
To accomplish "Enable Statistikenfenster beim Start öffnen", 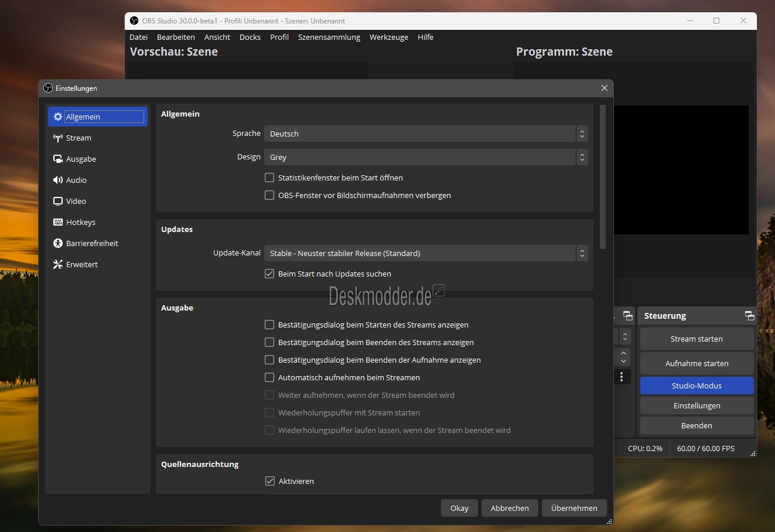I will pyautogui.click(x=269, y=178).
